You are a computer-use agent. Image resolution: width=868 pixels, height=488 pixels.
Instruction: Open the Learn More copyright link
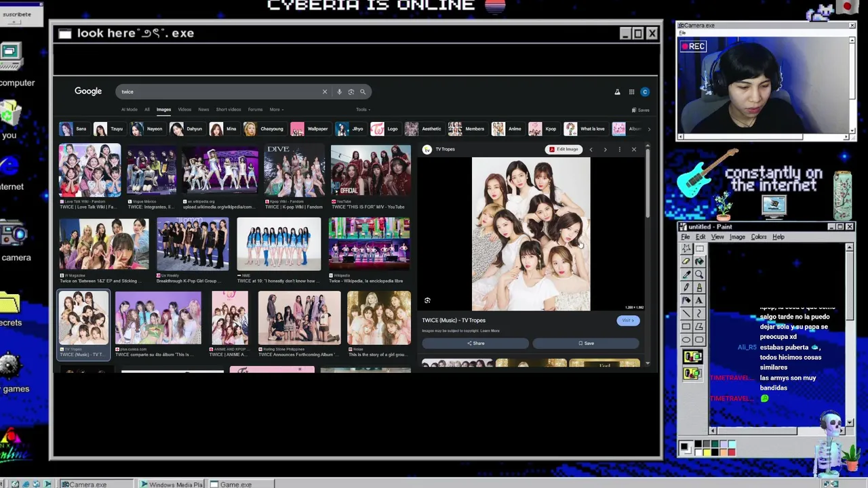pos(490,331)
